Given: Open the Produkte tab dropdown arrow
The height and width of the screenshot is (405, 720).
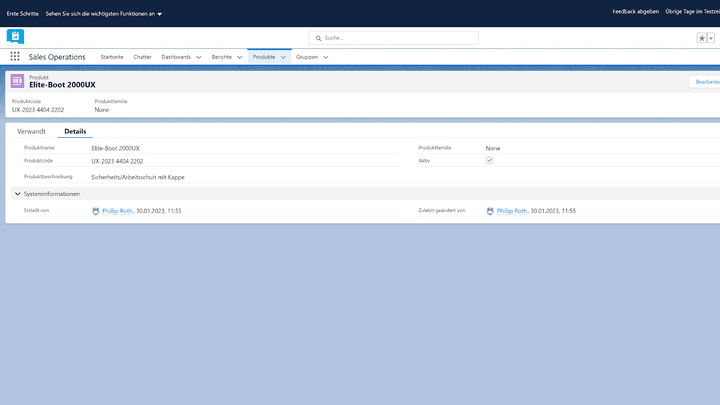Looking at the screenshot, I should pos(284,57).
